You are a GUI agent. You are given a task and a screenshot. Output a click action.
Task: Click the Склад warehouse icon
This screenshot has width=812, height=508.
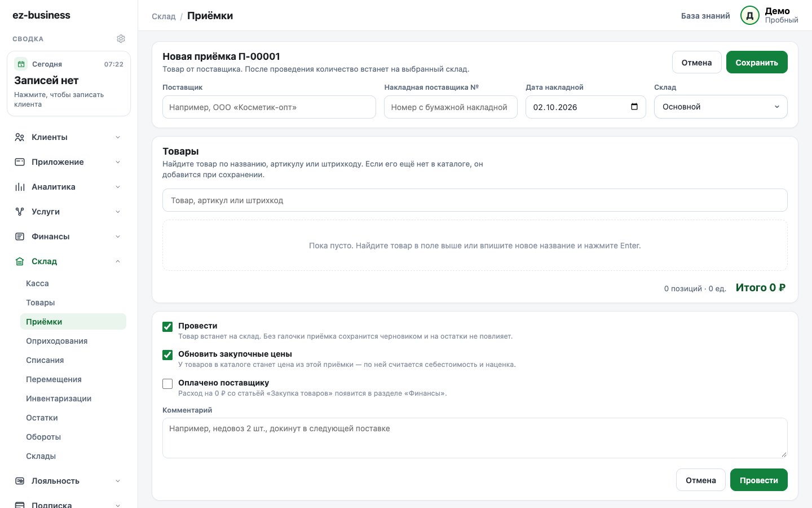pyautogui.click(x=20, y=261)
